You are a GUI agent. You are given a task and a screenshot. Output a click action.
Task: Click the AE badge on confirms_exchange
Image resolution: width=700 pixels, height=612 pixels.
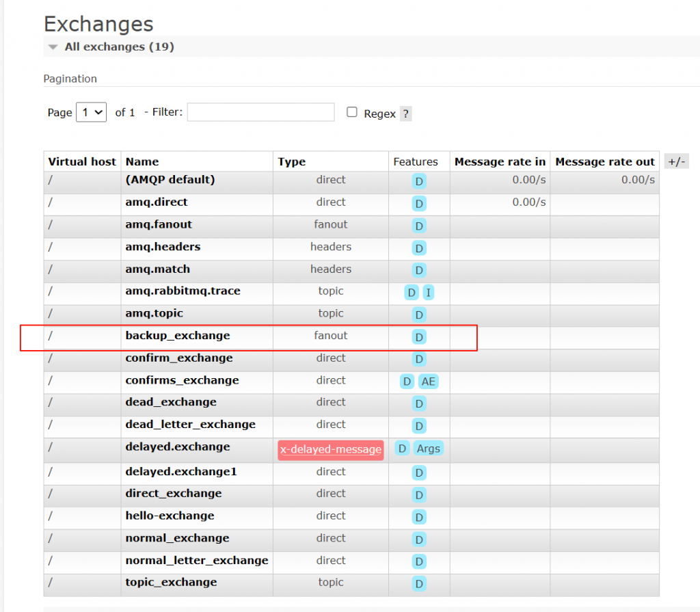pyautogui.click(x=428, y=382)
